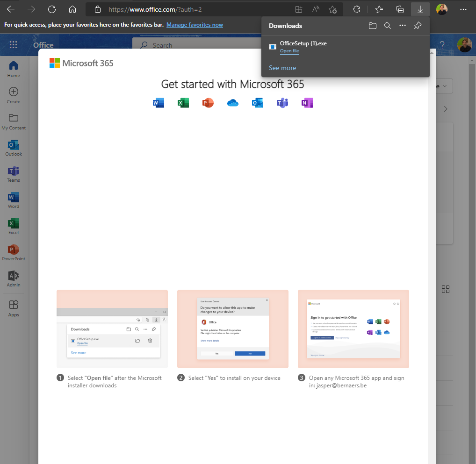Image resolution: width=476 pixels, height=464 pixels.
Task: Open My Content in sidebar
Action: (x=14, y=121)
